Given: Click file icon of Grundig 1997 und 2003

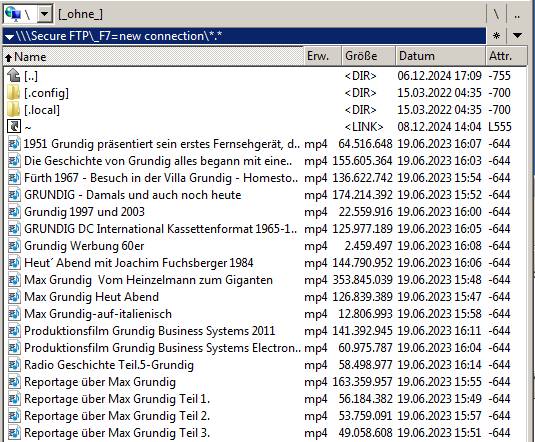Looking at the screenshot, I should pos(14,212).
